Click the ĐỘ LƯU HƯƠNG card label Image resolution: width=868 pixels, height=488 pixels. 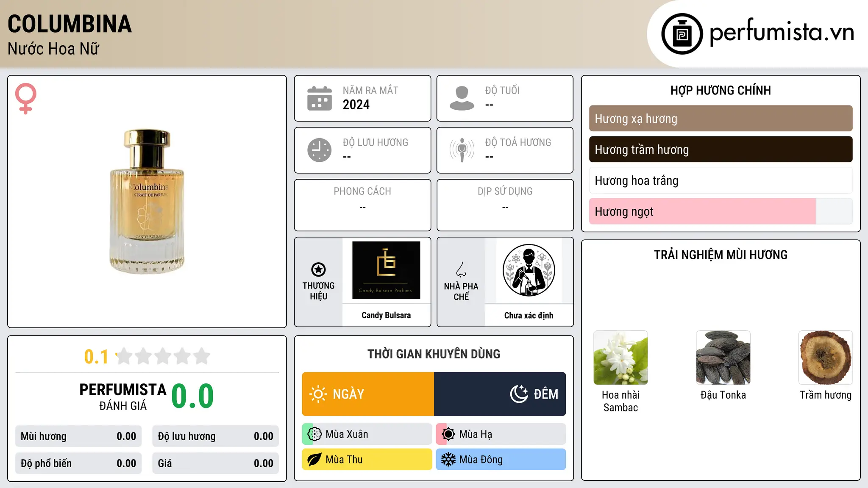coord(376,142)
